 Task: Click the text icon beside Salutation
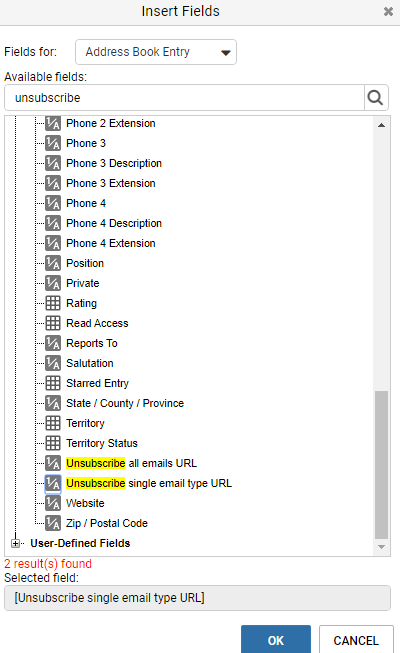pyautogui.click(x=53, y=363)
